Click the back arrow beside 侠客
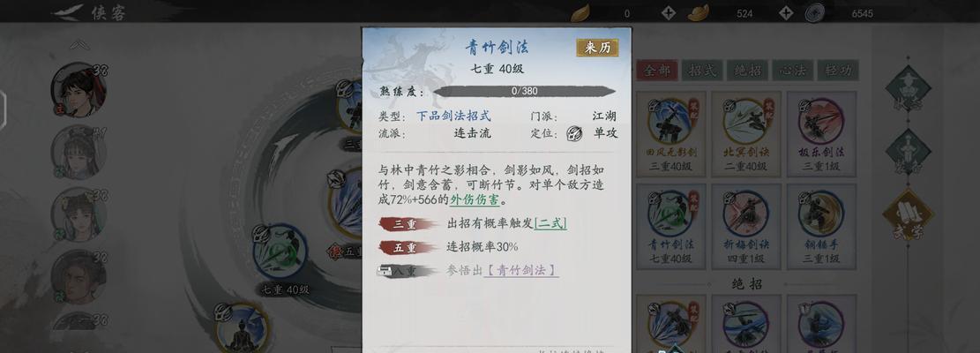Viewport: 980px width, 353px height. [68, 11]
